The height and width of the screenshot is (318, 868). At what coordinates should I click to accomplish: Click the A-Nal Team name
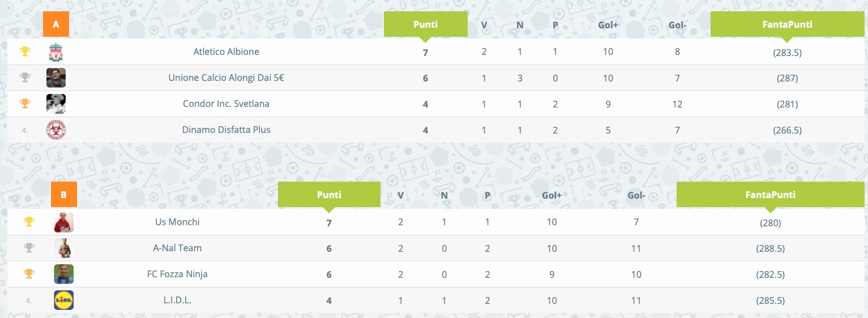coord(177,248)
